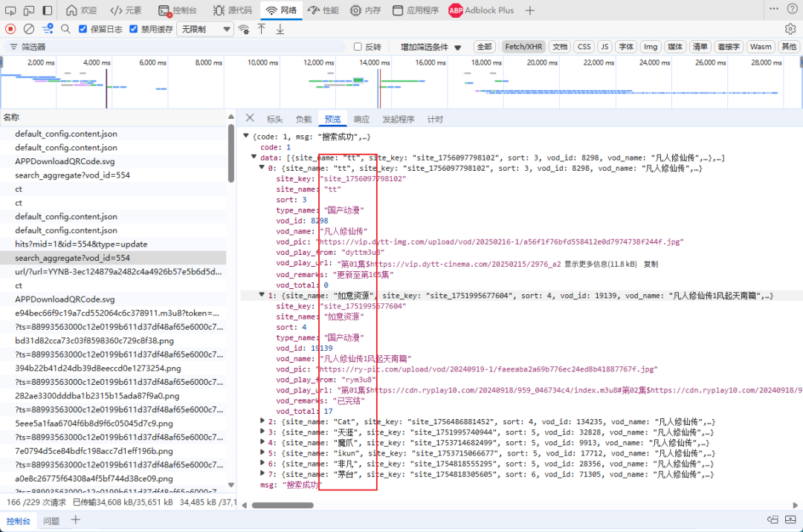Click the export HAR download arrow

(x=280, y=29)
